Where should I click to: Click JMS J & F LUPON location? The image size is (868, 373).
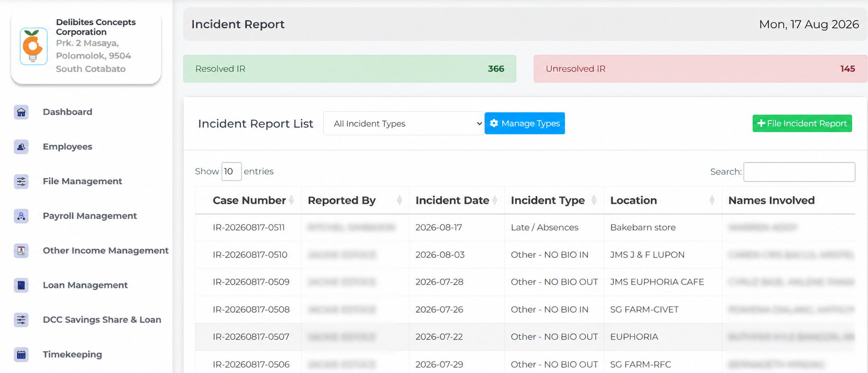(647, 255)
